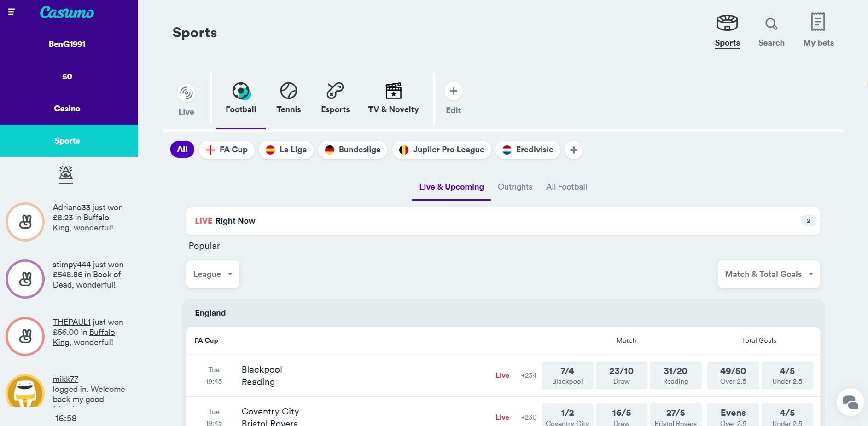The height and width of the screenshot is (426, 868).
Task: Select the All leagues chip
Action: (x=182, y=150)
